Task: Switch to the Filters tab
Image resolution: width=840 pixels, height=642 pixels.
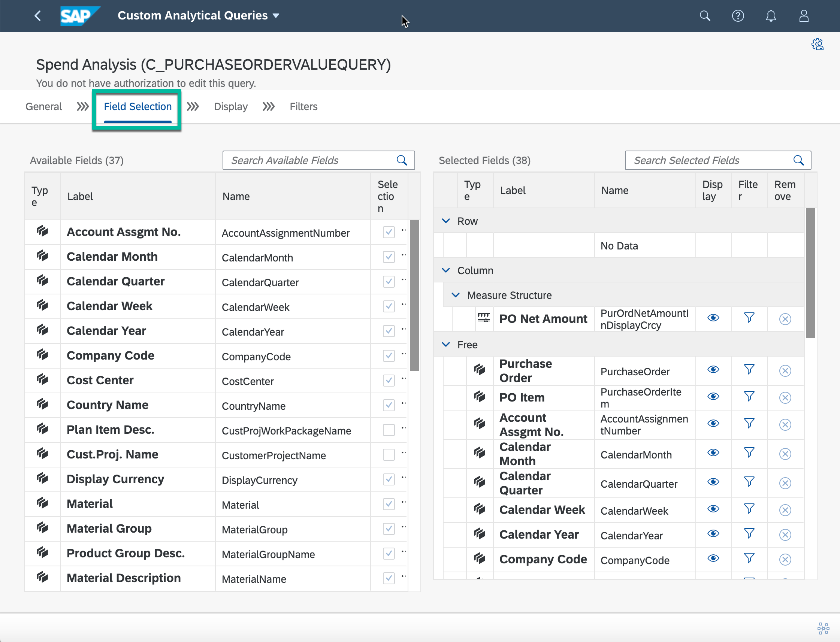Action: tap(303, 107)
